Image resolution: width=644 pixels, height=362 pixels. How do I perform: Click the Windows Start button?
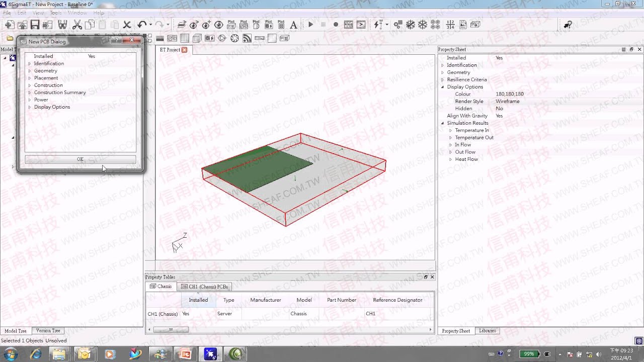(10, 354)
